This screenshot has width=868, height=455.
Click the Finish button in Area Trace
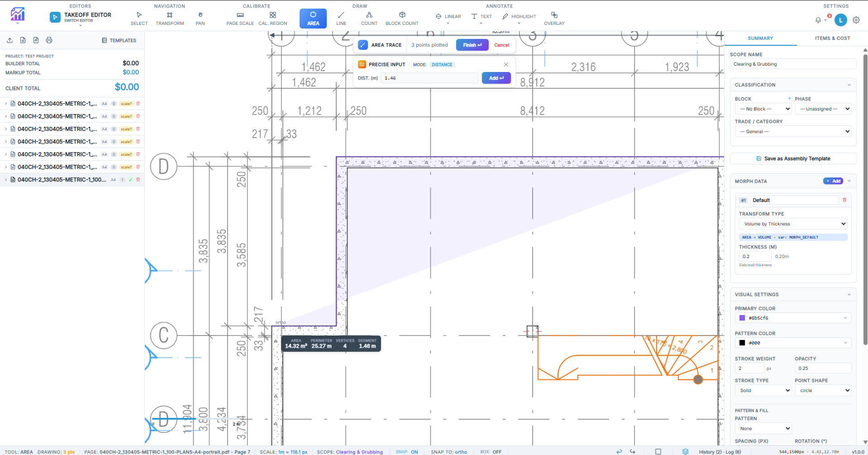pos(472,45)
